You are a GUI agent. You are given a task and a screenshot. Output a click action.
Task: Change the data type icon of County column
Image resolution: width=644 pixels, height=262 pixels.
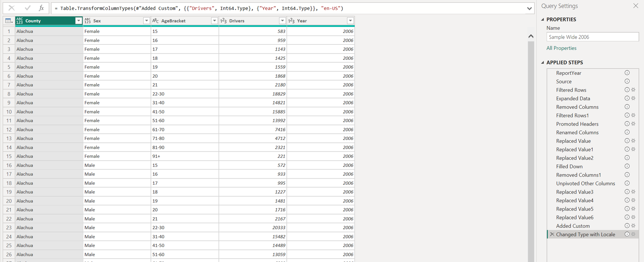point(19,21)
